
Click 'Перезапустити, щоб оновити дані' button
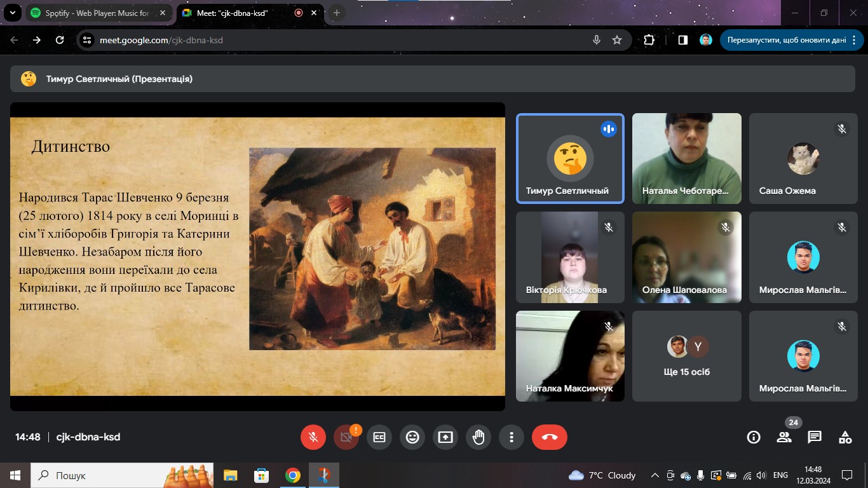click(786, 40)
